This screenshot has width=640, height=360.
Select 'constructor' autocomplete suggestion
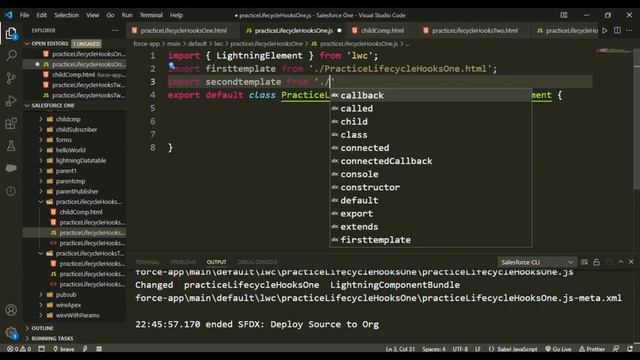tap(431, 187)
